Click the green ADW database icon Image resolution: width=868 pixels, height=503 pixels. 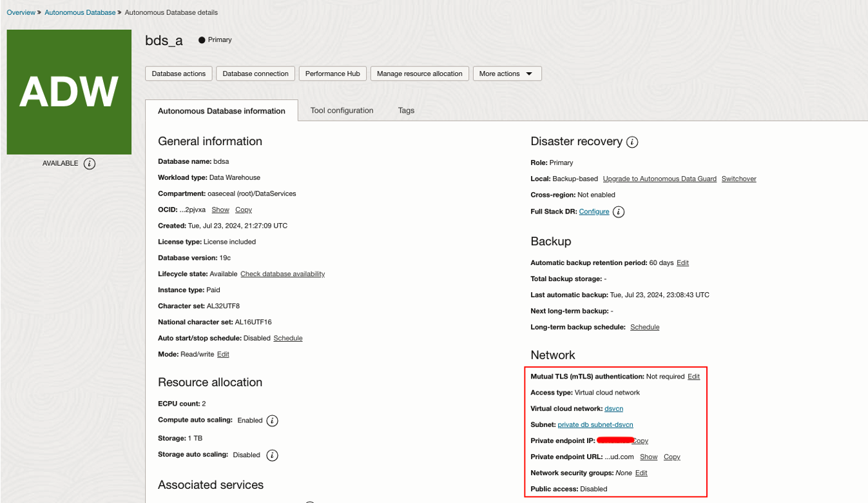pos(69,92)
